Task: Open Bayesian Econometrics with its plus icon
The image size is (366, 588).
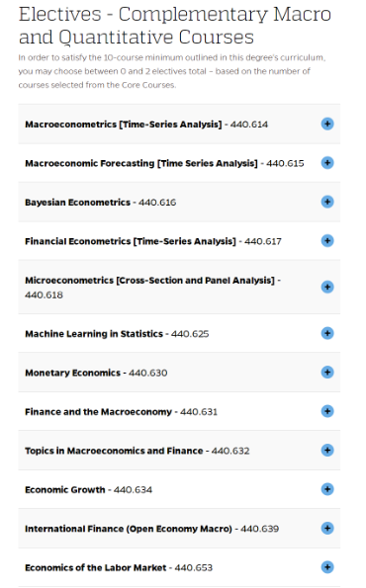Action: 327,202
